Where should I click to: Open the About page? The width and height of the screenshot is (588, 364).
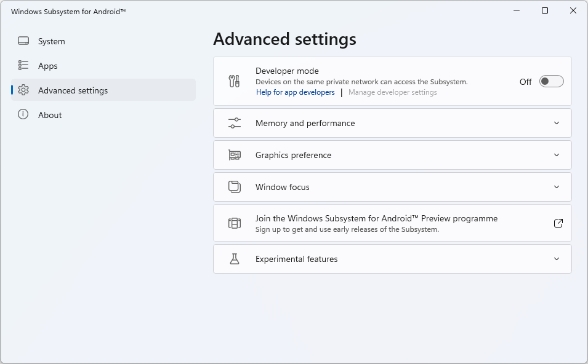[103, 114]
